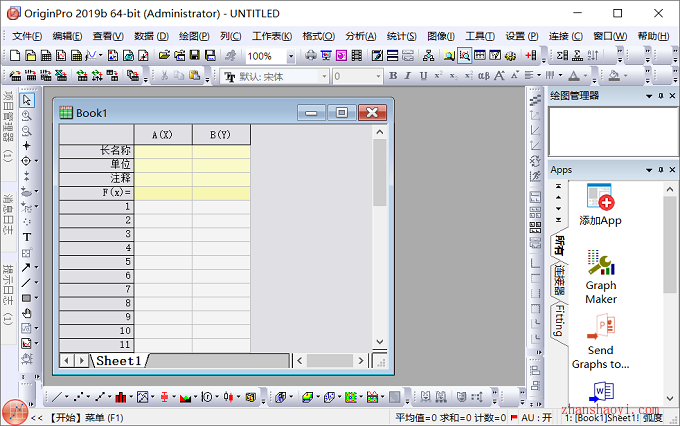Select the hand Pan tool
The width and height of the screenshot is (680, 426).
point(26,313)
